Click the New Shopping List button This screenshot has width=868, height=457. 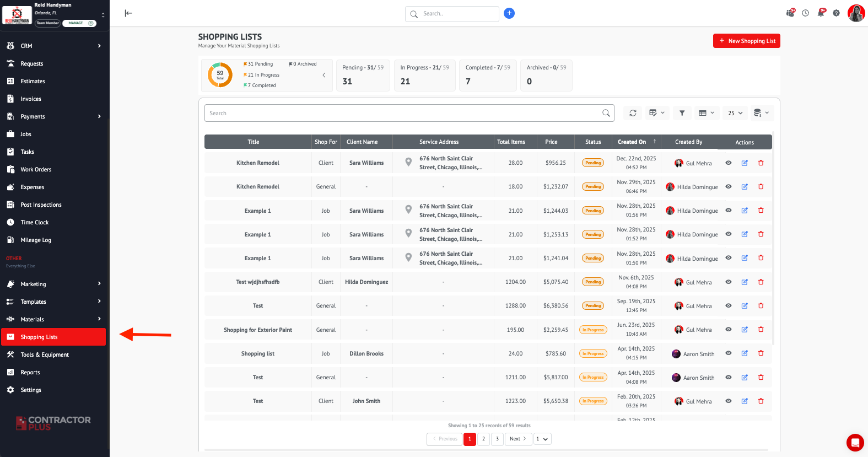[x=746, y=41]
